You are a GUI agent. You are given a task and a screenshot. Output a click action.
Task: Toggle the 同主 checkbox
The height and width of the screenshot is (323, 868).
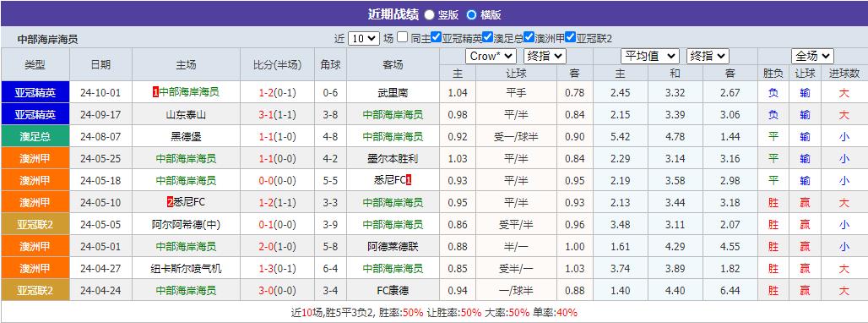pyautogui.click(x=403, y=38)
